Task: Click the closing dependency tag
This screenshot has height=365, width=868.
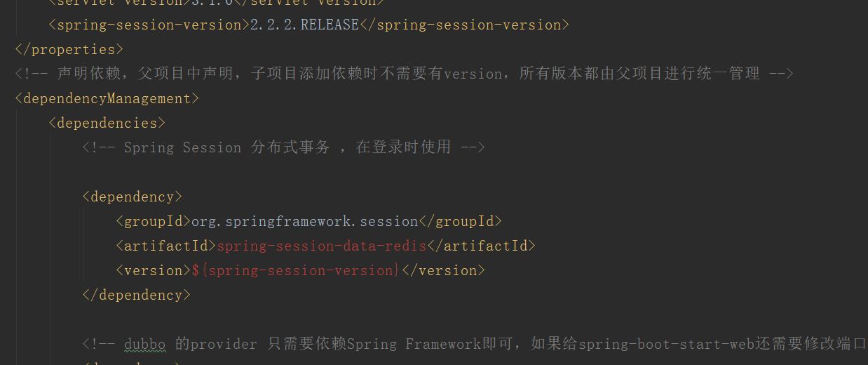Action: pos(137,296)
